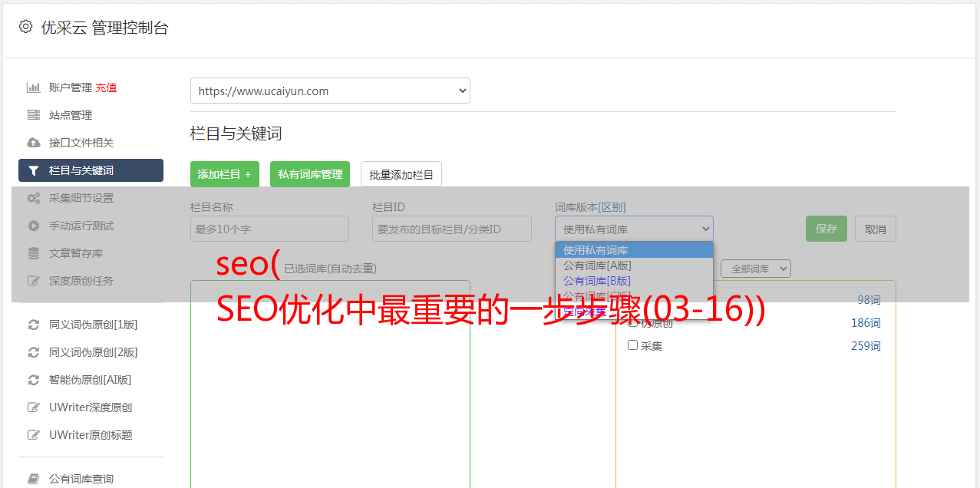Open the 词库版本 使用私有词库 dropdown

pos(634,229)
